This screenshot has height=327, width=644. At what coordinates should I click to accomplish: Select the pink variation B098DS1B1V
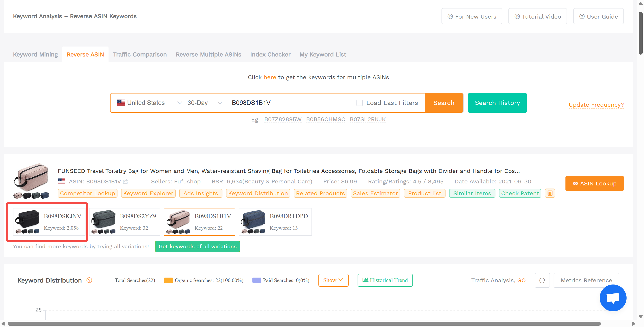click(x=199, y=222)
